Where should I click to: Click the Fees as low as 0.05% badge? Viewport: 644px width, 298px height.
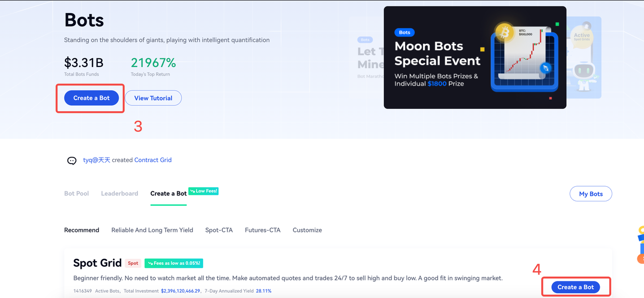coord(174,263)
